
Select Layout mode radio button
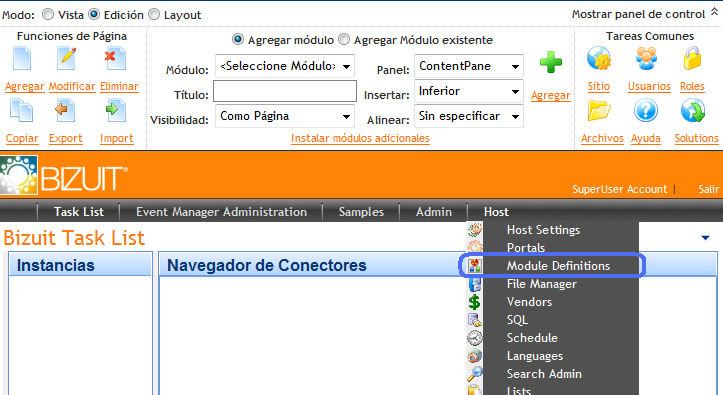[x=154, y=14]
